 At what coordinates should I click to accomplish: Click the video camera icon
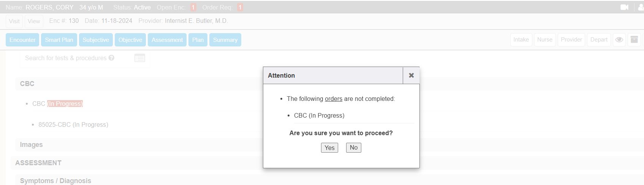(624, 7)
